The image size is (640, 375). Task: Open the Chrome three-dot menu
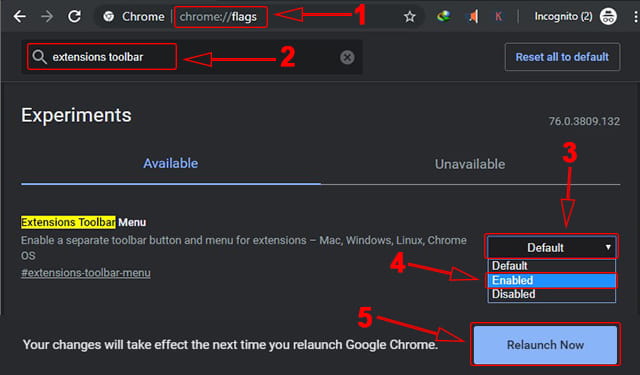click(x=635, y=17)
